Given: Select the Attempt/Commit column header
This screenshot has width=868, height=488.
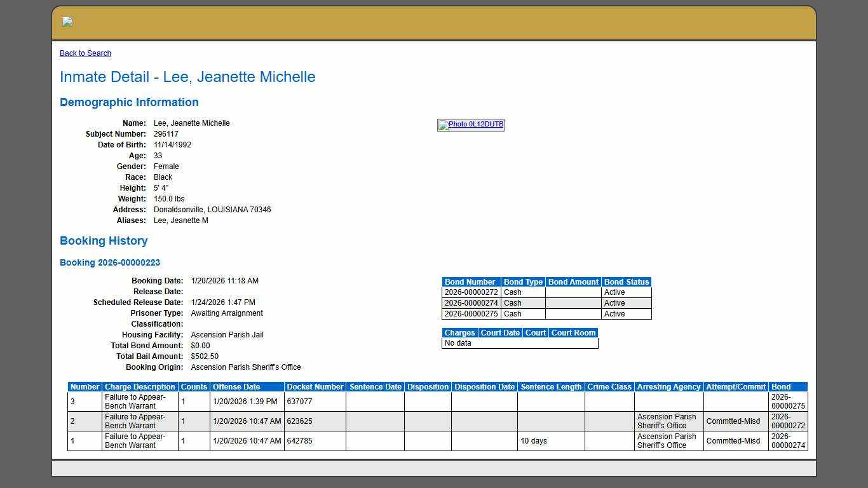Looking at the screenshot, I should click(x=736, y=387).
